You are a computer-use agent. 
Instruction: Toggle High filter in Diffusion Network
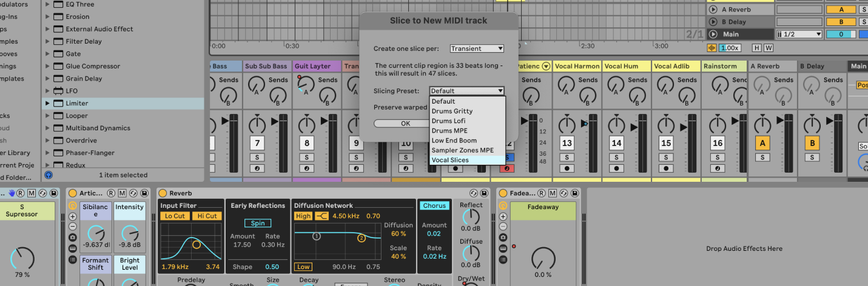[303, 216]
